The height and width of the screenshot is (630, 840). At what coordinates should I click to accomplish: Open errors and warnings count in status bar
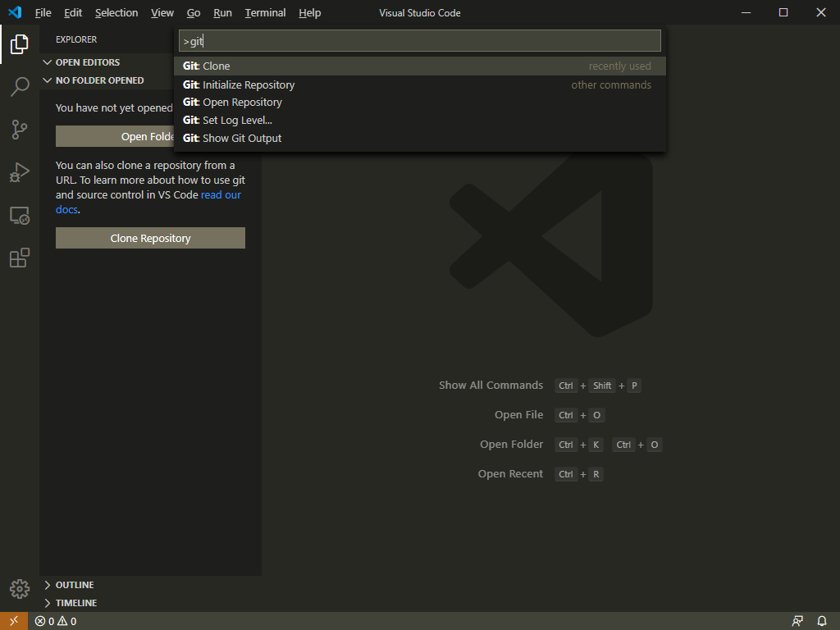(x=56, y=621)
